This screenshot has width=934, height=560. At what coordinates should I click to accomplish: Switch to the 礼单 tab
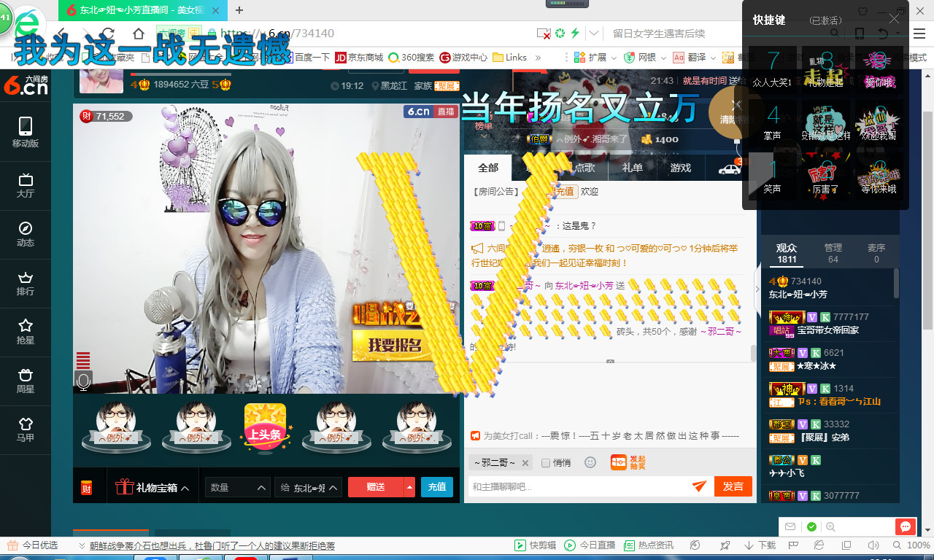[x=633, y=168]
